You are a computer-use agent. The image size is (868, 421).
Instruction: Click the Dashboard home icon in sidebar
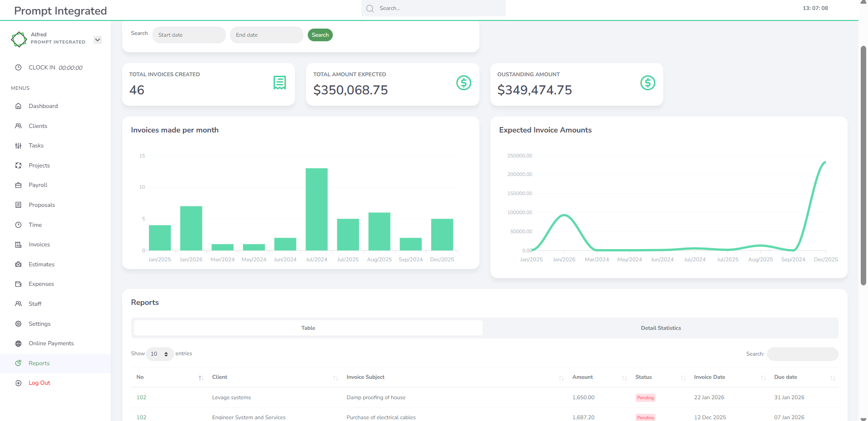pos(18,106)
